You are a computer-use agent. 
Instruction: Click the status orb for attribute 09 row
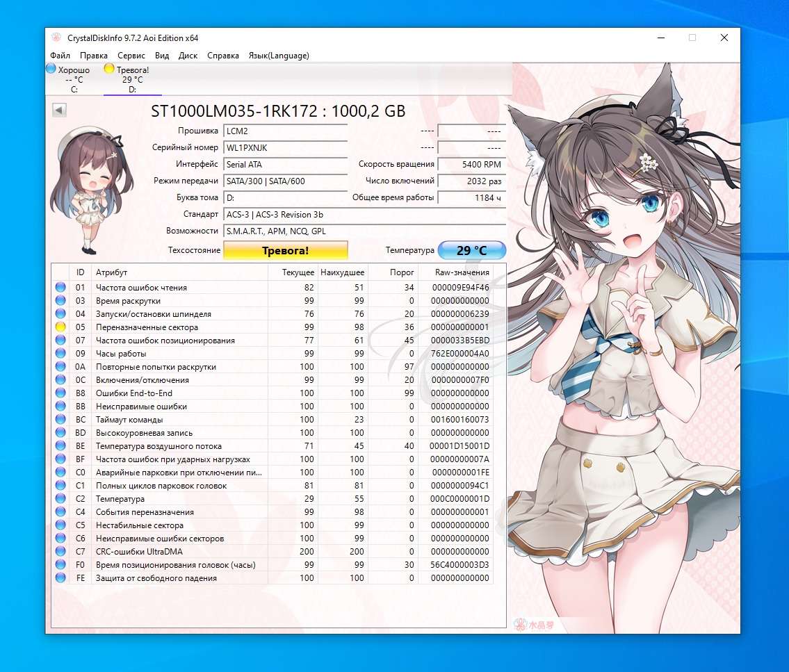(60, 353)
